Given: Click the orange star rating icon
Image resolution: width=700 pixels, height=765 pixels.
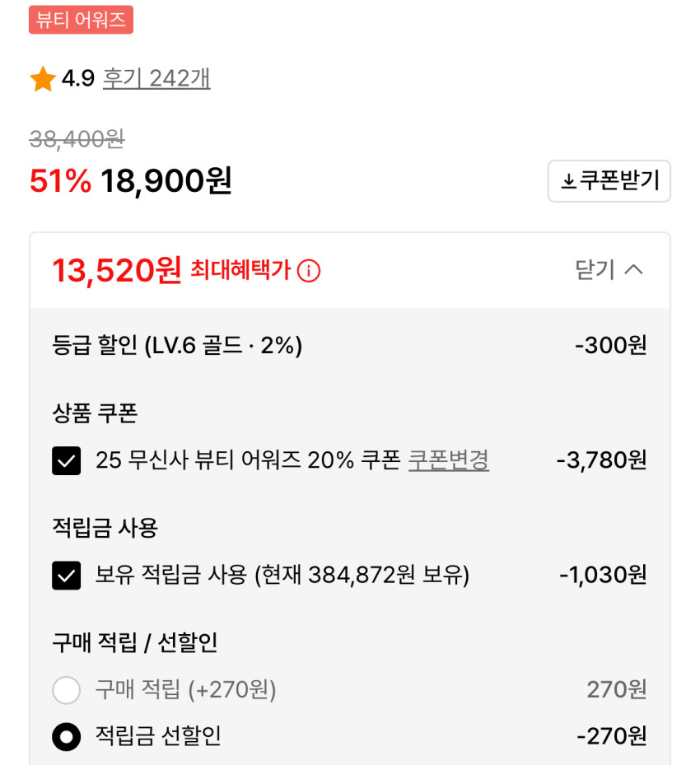Looking at the screenshot, I should click(43, 80).
